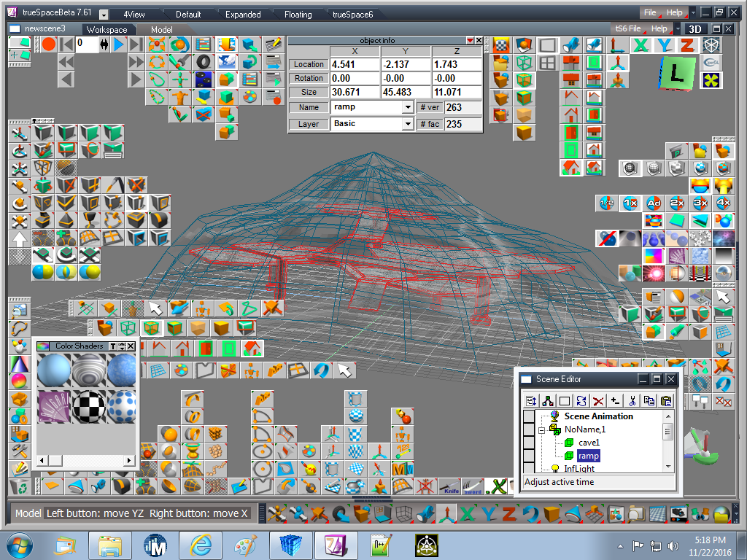Viewport: 747px width, 560px height.
Task: Toggle the checkbox beside Scene Animation row
Action: 528,416
